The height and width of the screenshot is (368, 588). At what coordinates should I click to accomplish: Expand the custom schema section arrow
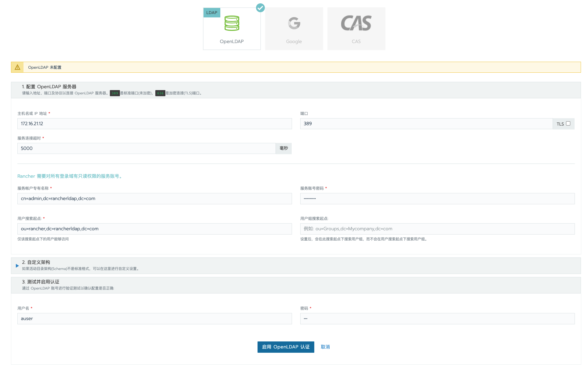coord(17,266)
